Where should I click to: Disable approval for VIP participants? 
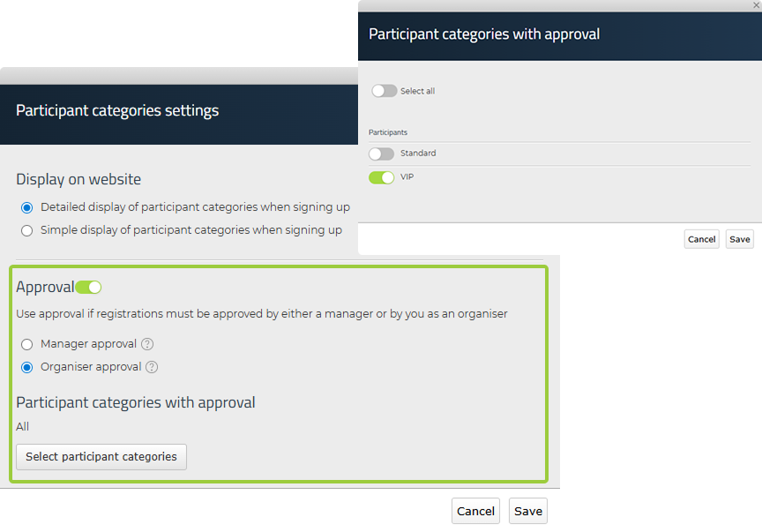coord(381,177)
